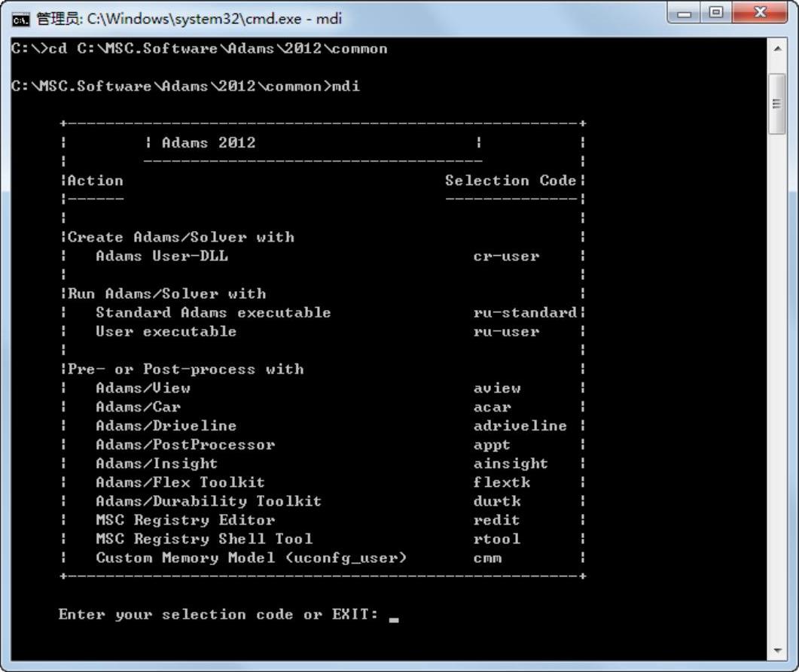Click the 'cd C:\MSC.Software\Adams\2012\common' command line
The width and height of the screenshot is (799, 672).
point(218,48)
